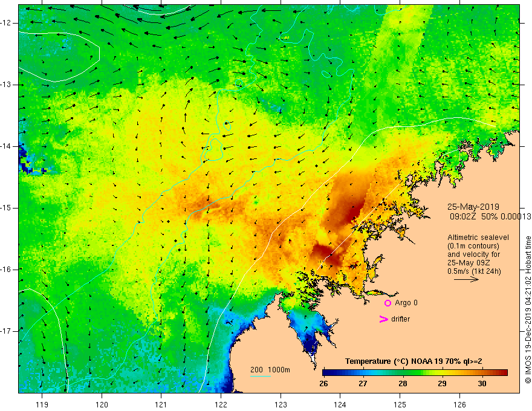Click the longitude axis label 126
The width and height of the screenshot is (532, 411).
click(x=459, y=404)
